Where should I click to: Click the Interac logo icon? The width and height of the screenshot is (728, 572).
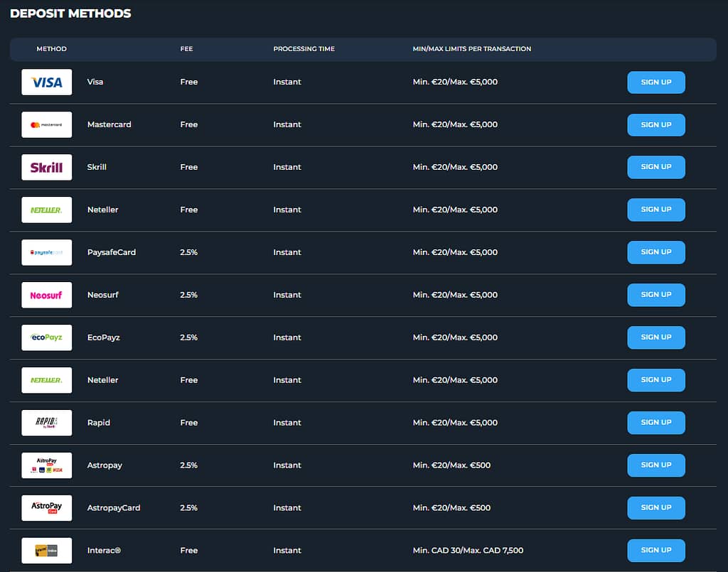coord(46,551)
